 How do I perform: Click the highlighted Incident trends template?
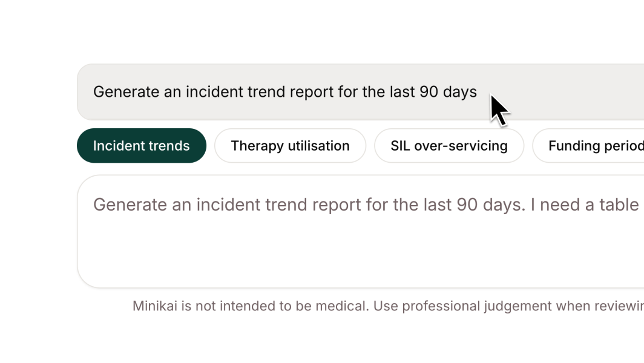click(141, 146)
